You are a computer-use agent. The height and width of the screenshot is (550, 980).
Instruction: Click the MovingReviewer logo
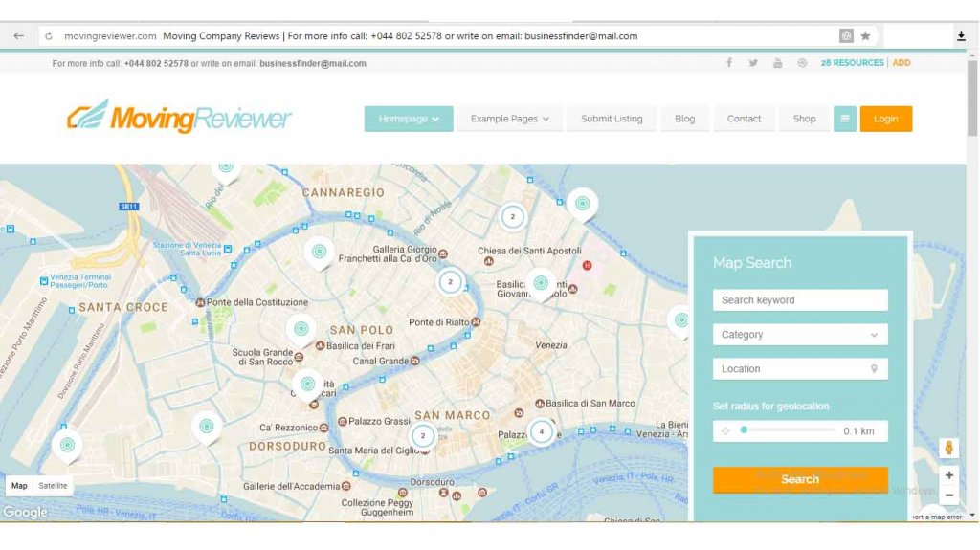pyautogui.click(x=179, y=117)
